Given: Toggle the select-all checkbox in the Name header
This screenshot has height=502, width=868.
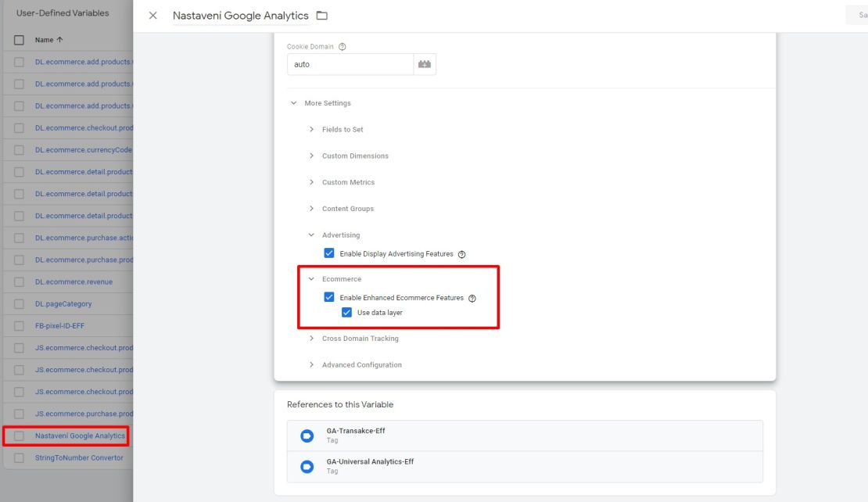Looking at the screenshot, I should pyautogui.click(x=19, y=40).
